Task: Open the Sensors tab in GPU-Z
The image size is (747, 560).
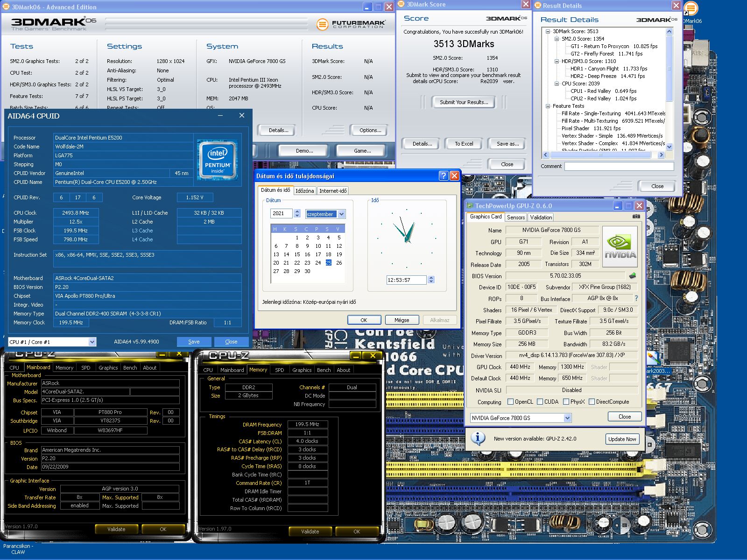Action: pos(515,217)
